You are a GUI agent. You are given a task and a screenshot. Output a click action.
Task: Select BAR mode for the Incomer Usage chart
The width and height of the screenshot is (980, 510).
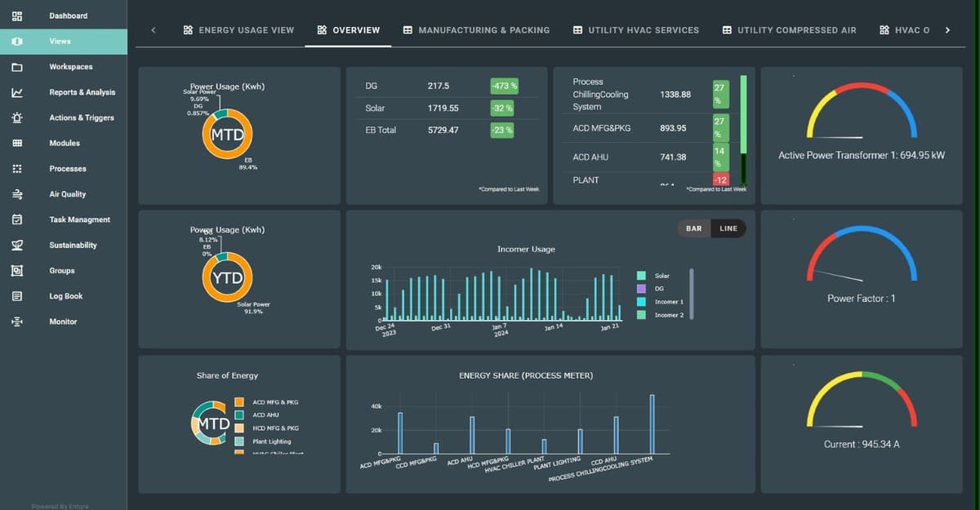point(693,228)
